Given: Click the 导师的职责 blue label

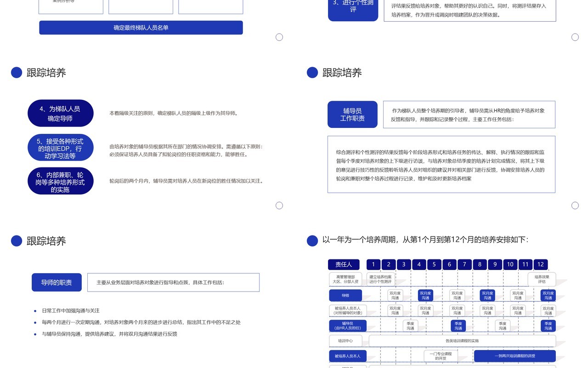Looking at the screenshot, I should pyautogui.click(x=57, y=282).
